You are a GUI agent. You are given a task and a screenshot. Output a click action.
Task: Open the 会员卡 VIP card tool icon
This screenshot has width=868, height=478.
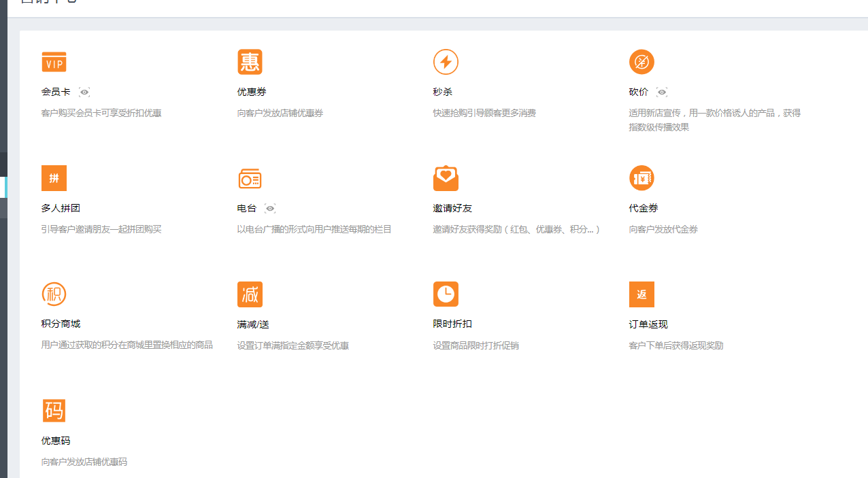pos(54,61)
